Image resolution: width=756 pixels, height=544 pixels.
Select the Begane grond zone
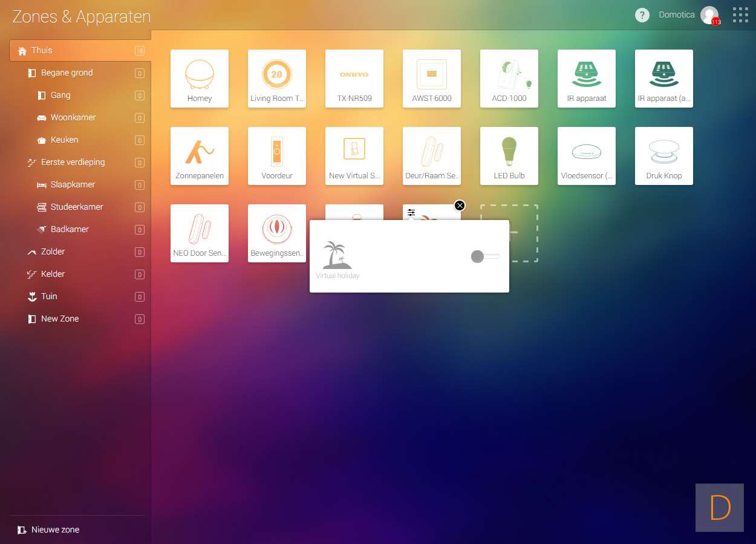tap(80, 73)
